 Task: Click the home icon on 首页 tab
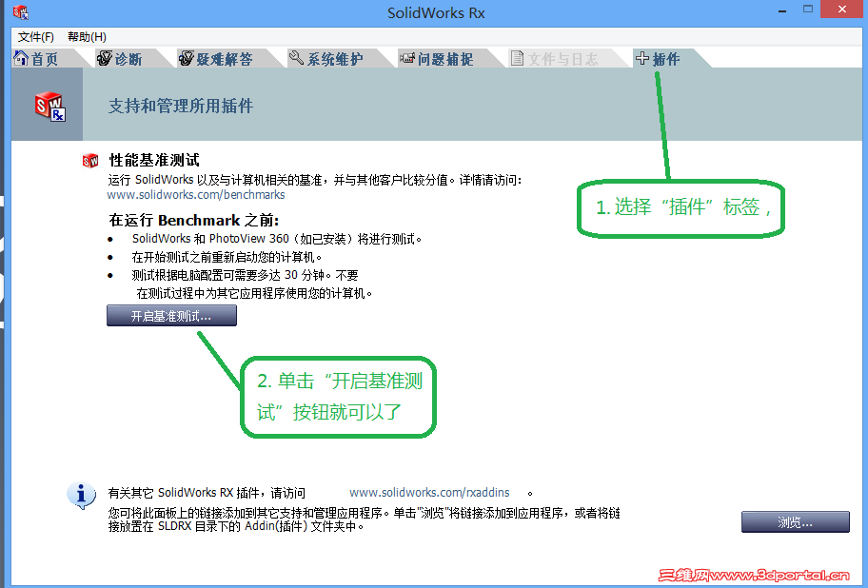tap(21, 57)
